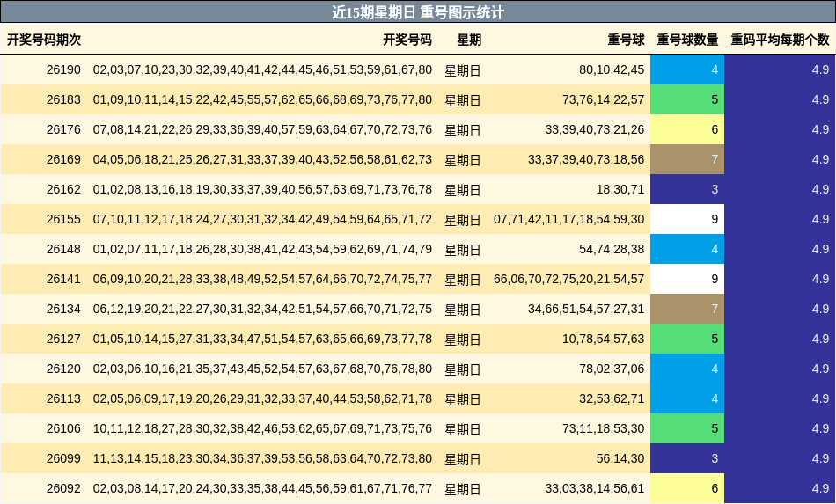This screenshot has width=836, height=504.
Task: Click drawn numbers of issue 26162
Action: pos(262,189)
